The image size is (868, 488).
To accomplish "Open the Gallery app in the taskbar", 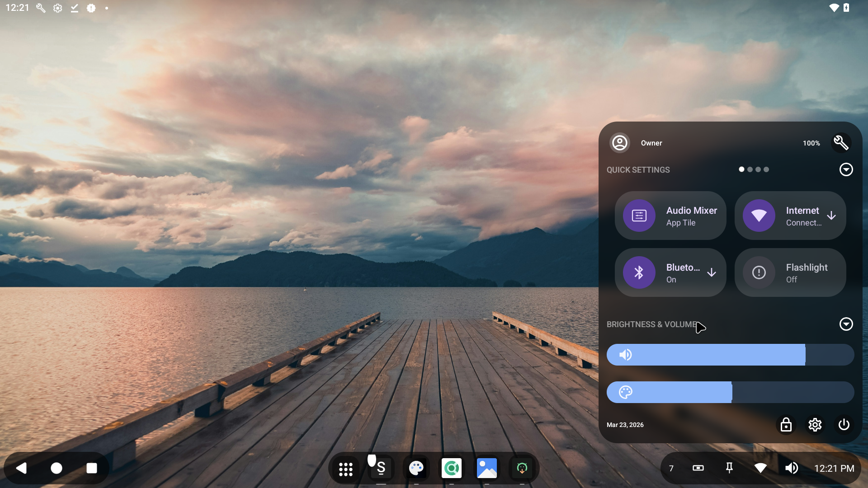I will tap(487, 469).
